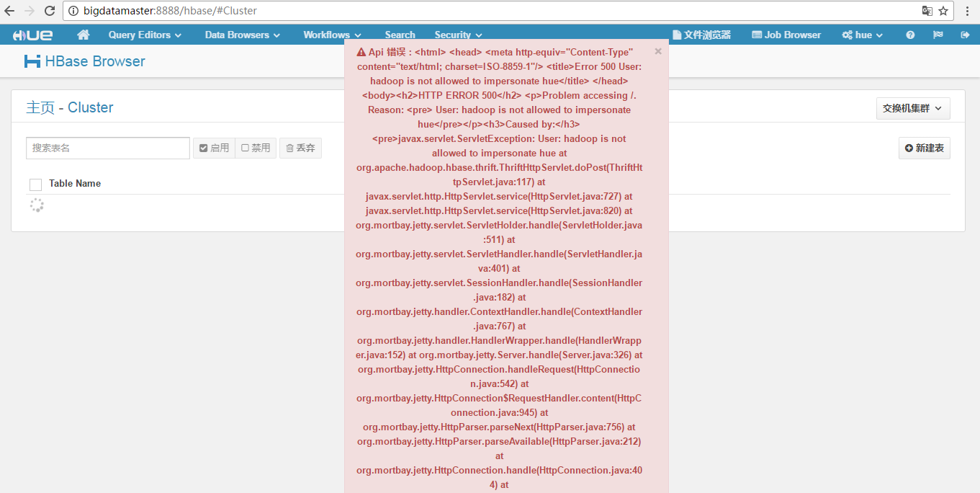The width and height of the screenshot is (980, 493).
Task: Click the HBase logo icon
Action: click(x=32, y=61)
